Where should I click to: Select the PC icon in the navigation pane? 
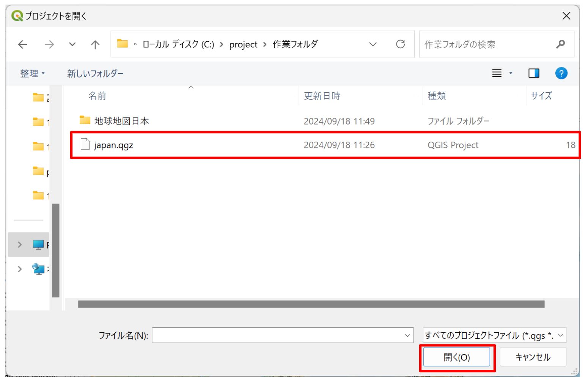pos(38,245)
